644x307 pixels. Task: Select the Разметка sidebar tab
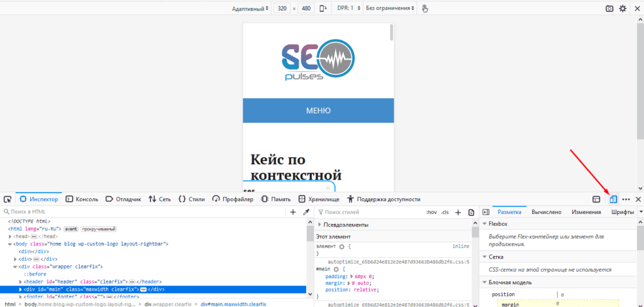(509, 212)
